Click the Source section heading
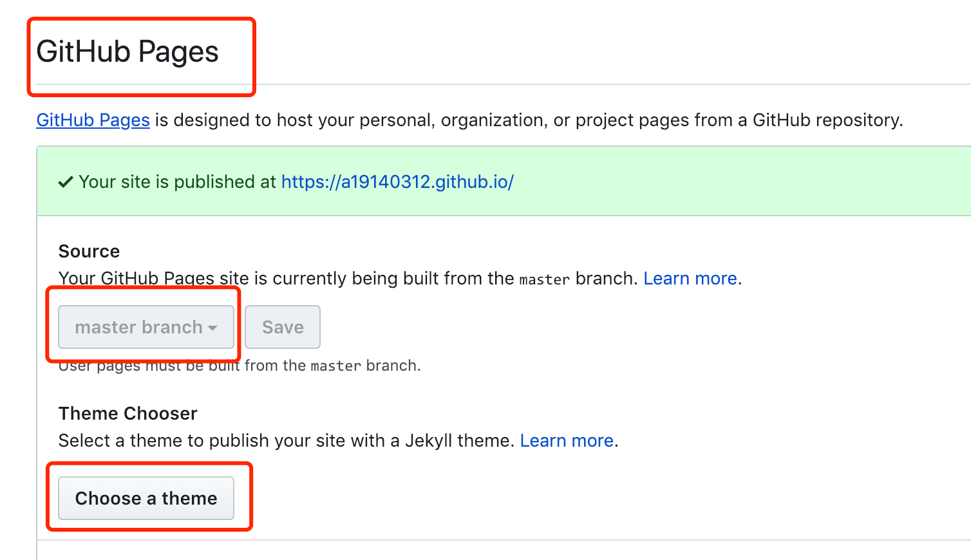 point(89,251)
